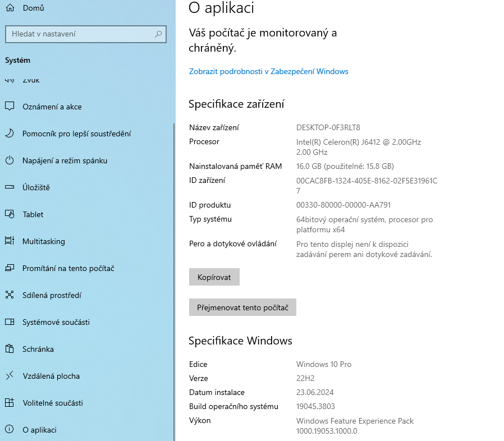Image resolution: width=504 pixels, height=441 pixels.
Task: Click the Specifikace zařízení heading
Action: point(236,104)
